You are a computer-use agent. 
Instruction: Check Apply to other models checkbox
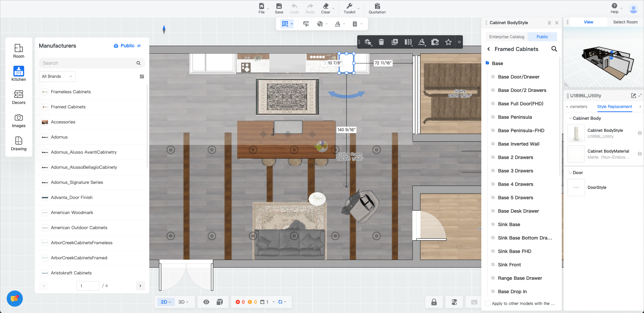[x=488, y=303]
